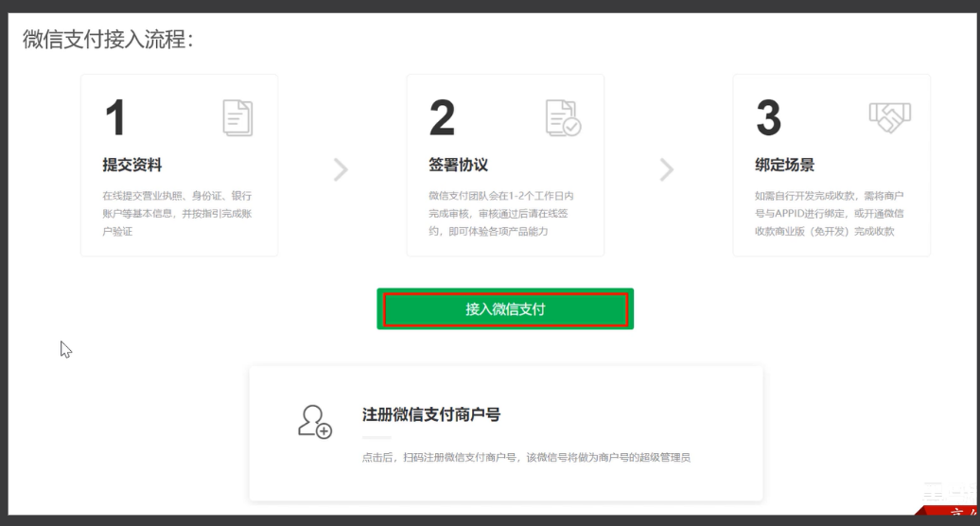
Task: Select the 提交资料 step heading
Action: (x=131, y=165)
